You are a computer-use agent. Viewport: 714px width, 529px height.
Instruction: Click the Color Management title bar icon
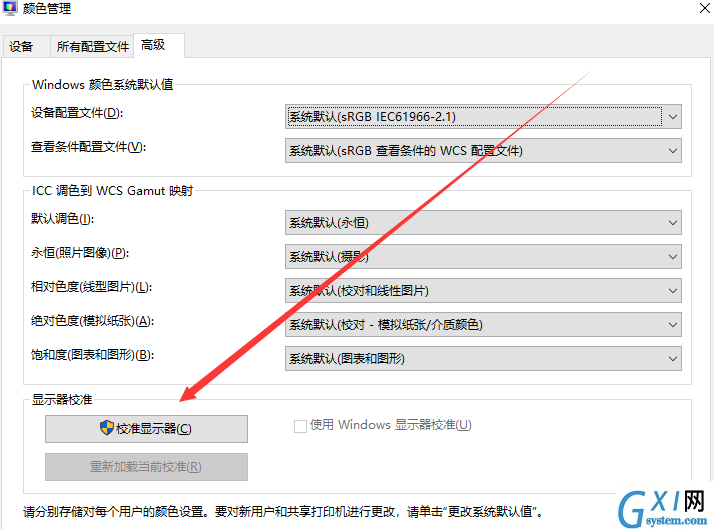coord(10,8)
